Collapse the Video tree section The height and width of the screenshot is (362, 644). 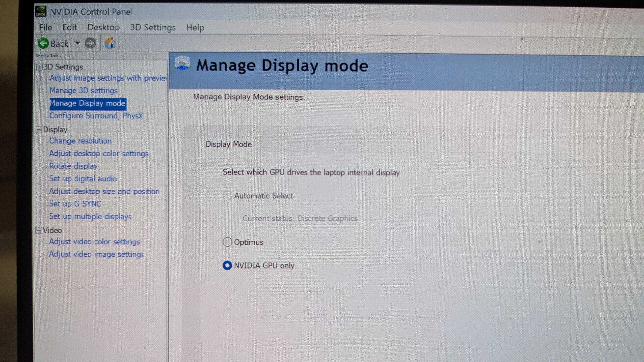[x=39, y=230]
